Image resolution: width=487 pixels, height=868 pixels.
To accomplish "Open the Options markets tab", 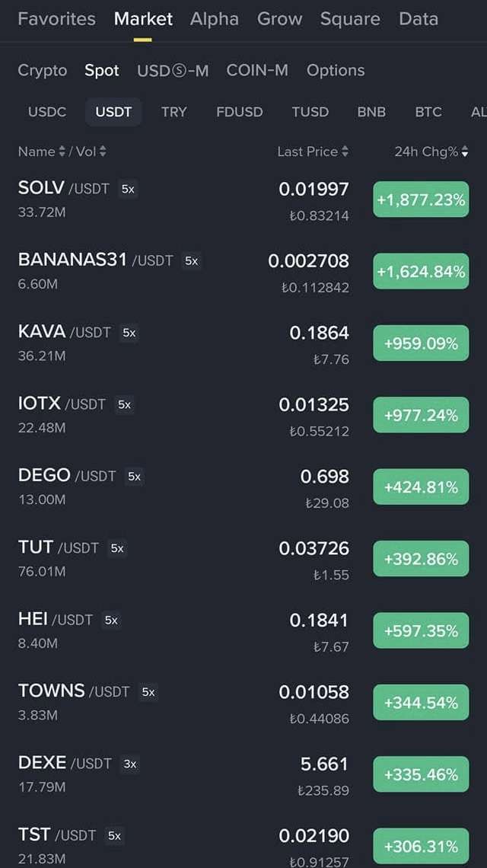I will coord(336,71).
